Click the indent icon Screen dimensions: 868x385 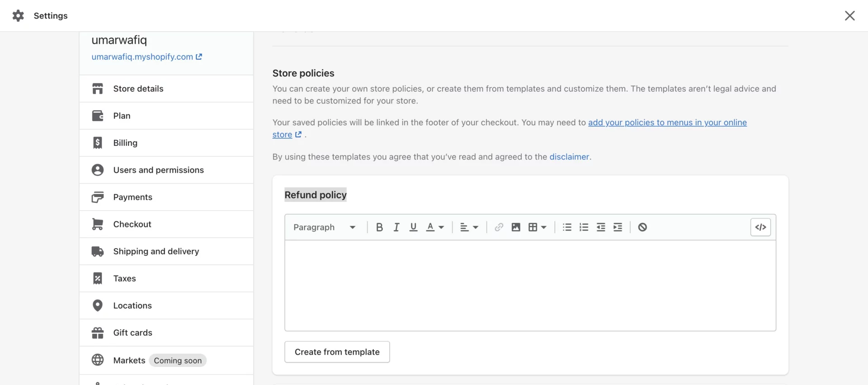pyautogui.click(x=618, y=227)
